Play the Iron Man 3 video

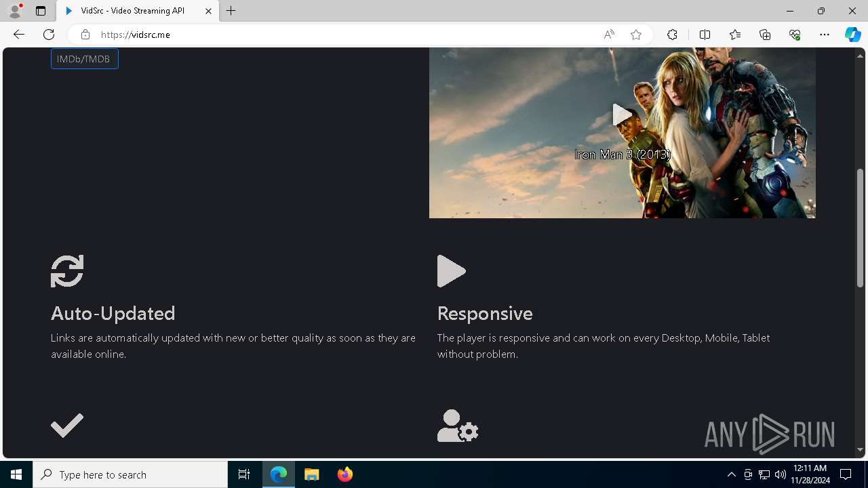[622, 115]
